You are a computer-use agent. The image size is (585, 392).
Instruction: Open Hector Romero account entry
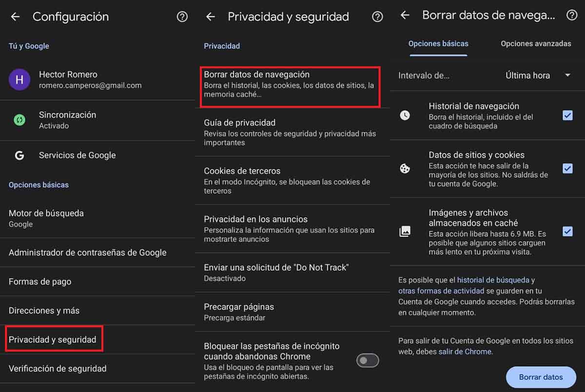[97, 79]
